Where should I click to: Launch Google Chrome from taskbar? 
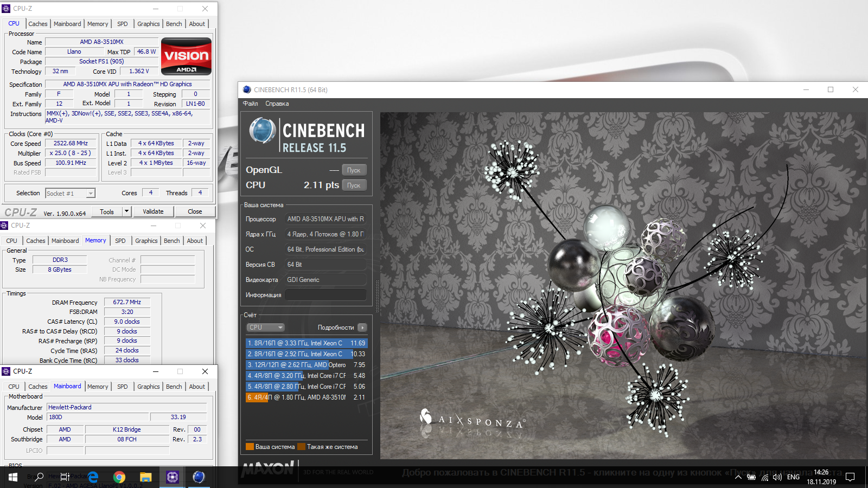pos(119,477)
